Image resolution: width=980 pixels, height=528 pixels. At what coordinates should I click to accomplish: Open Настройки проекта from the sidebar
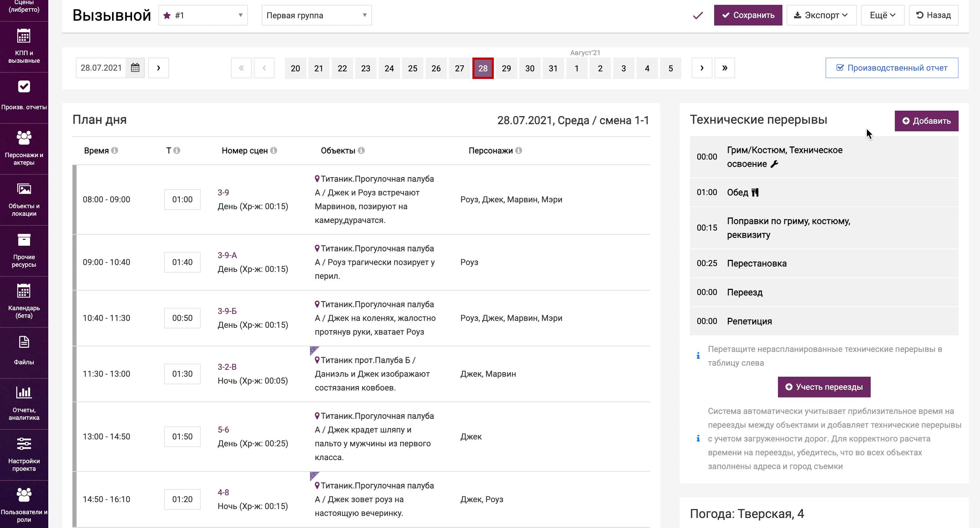(x=24, y=454)
